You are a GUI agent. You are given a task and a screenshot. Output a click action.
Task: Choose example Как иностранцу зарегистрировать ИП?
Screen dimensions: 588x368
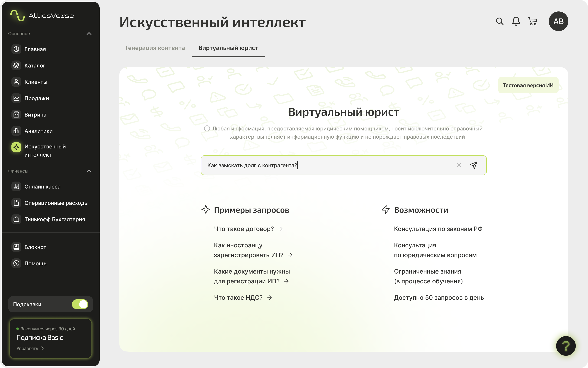click(253, 250)
